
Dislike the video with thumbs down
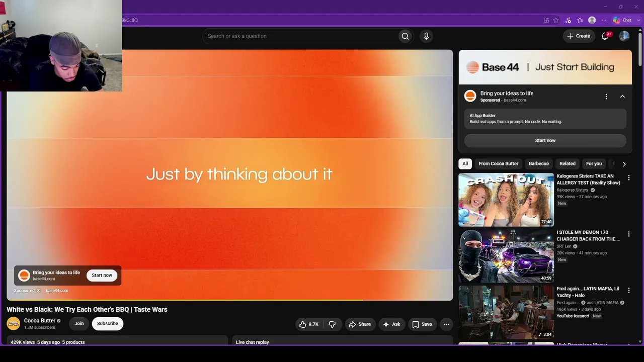(332, 324)
